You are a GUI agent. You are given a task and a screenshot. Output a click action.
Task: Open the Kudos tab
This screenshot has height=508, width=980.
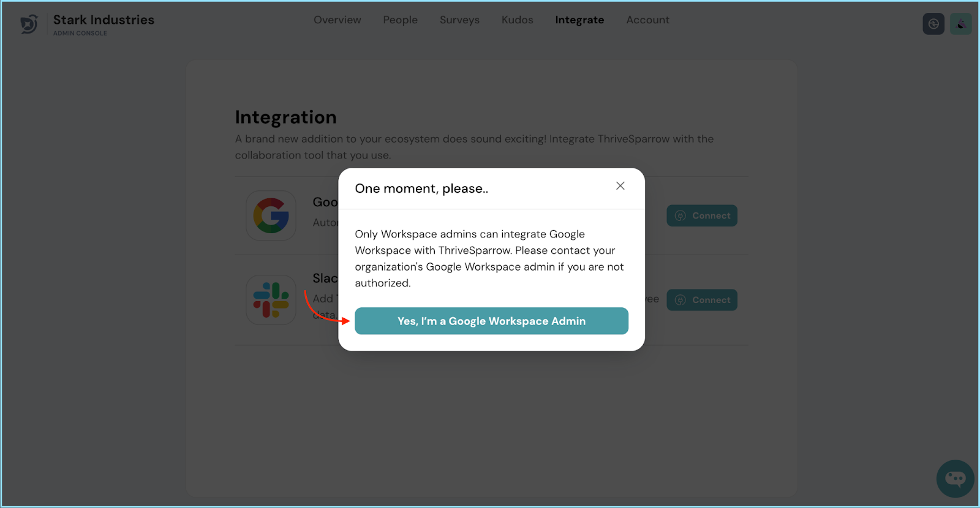[x=518, y=20]
